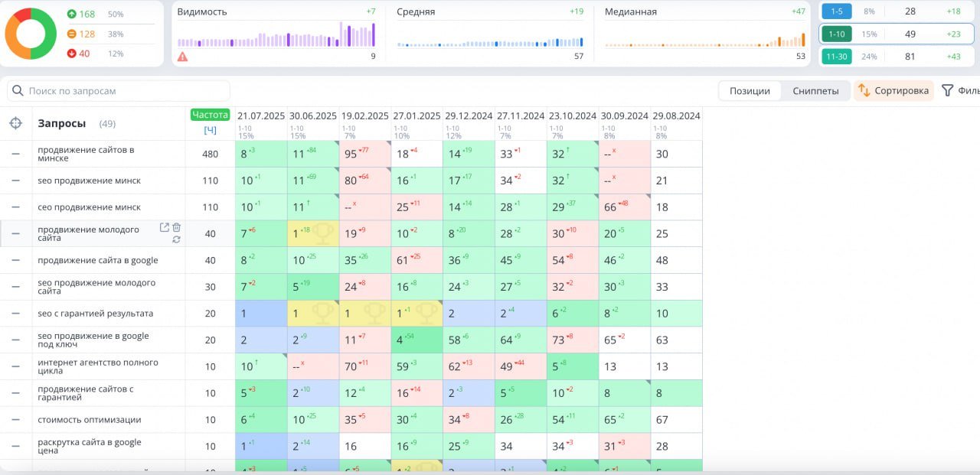Select the 1-5 position range

837,11
